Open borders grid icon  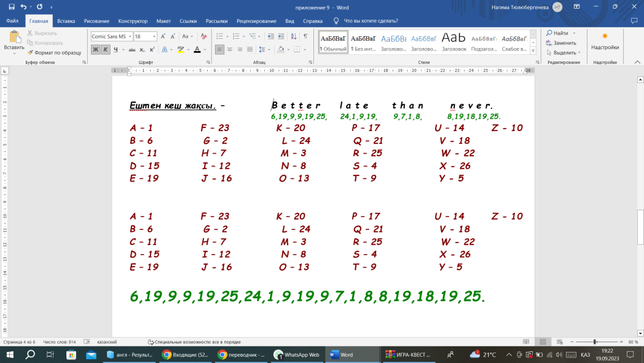(297, 49)
